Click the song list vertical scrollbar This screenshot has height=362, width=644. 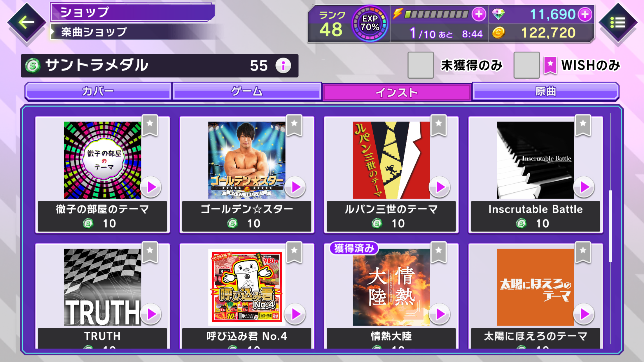(610, 226)
